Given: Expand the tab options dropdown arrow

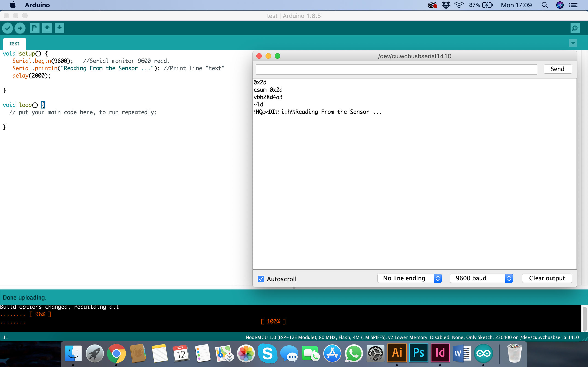Looking at the screenshot, I should click(x=573, y=43).
